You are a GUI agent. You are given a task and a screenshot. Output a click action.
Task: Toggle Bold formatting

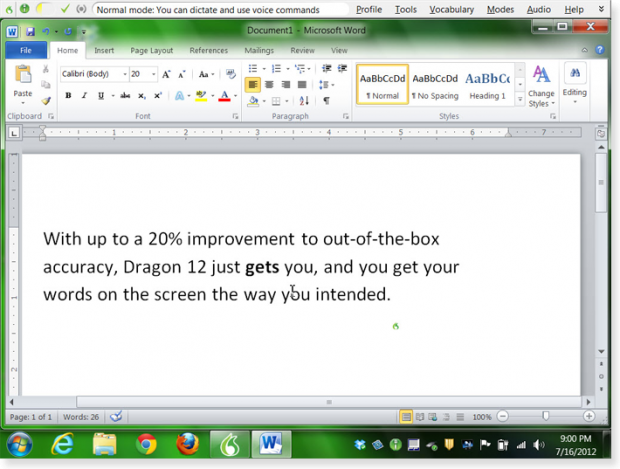click(68, 95)
